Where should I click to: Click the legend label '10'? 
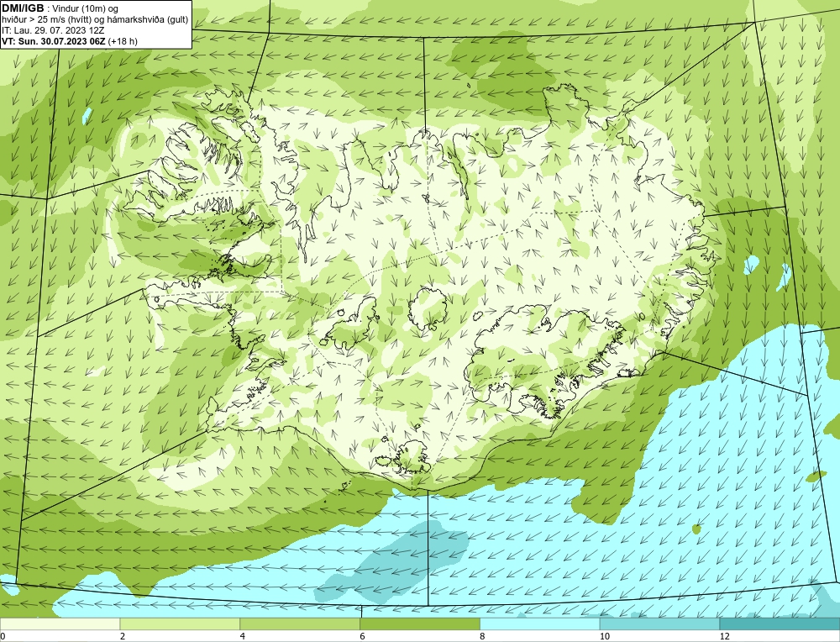pos(605,636)
